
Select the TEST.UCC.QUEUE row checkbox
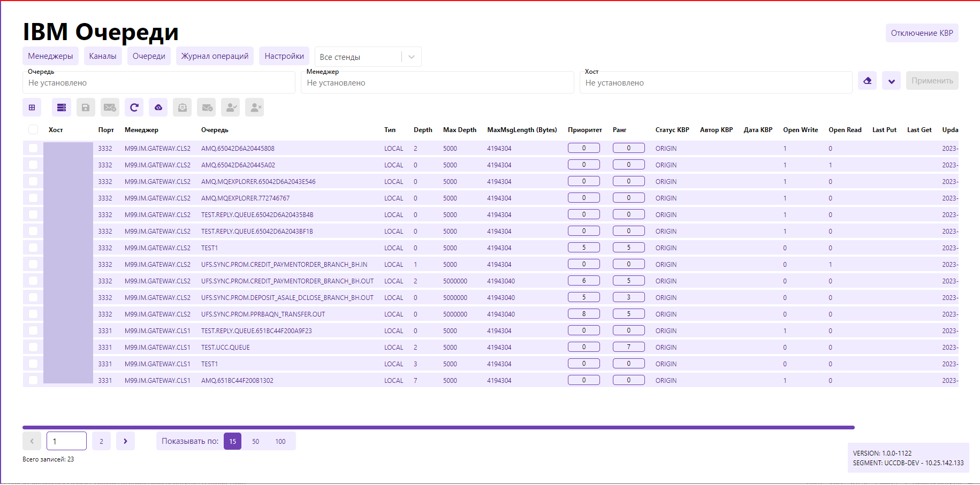click(x=33, y=347)
